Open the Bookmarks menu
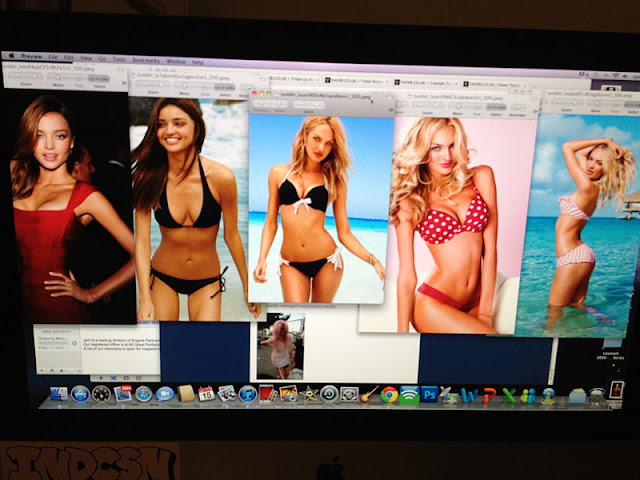Screen dimensions: 640x480 tap(146, 60)
